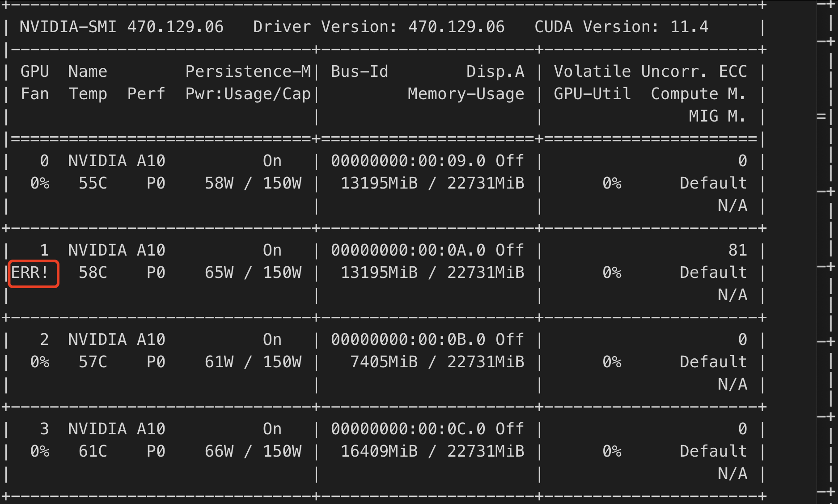Select the Driver Version: 470.129.06 text
This screenshot has height=504, width=838.
point(379,27)
